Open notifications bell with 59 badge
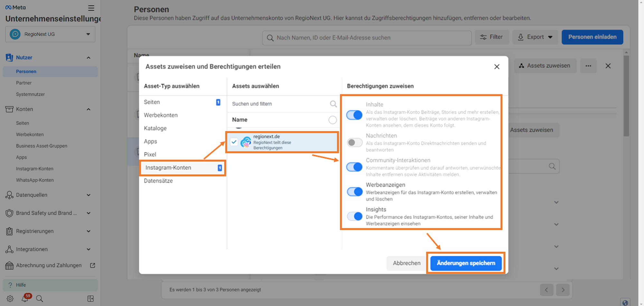This screenshot has height=306, width=644. pos(25,298)
